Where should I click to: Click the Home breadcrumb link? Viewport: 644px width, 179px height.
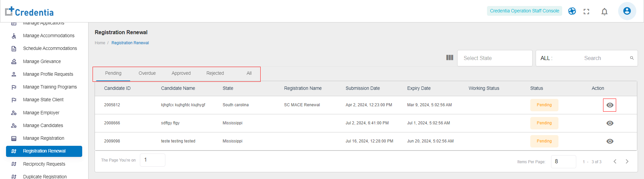click(x=100, y=43)
